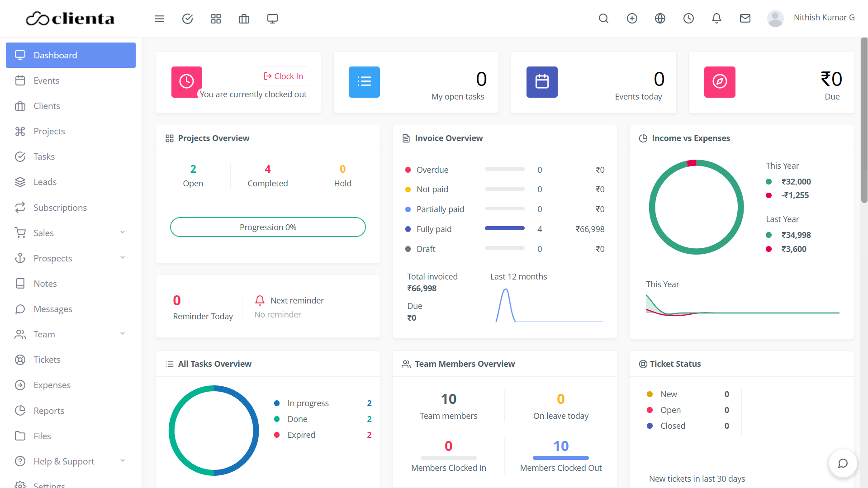Click the monitor icon in top toolbar
The width and height of the screenshot is (868, 488).
pyautogui.click(x=272, y=19)
